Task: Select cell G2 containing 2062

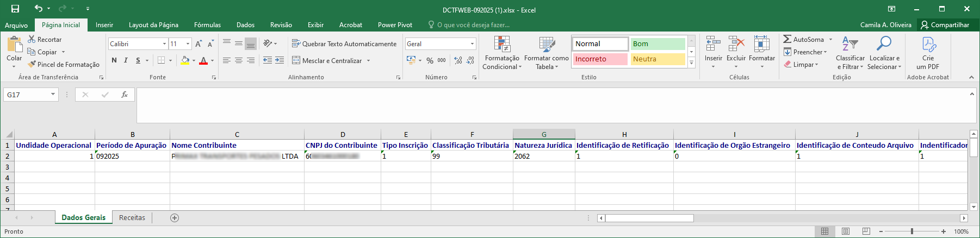Action: coord(543,156)
